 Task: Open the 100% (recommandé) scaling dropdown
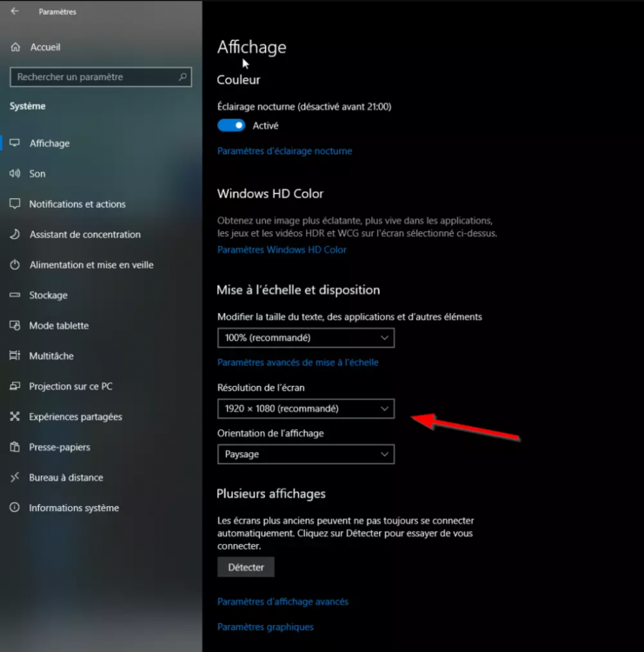click(x=306, y=337)
